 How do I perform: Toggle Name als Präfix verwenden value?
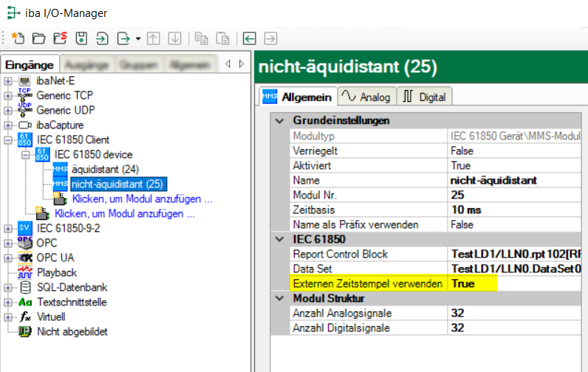tap(517, 224)
